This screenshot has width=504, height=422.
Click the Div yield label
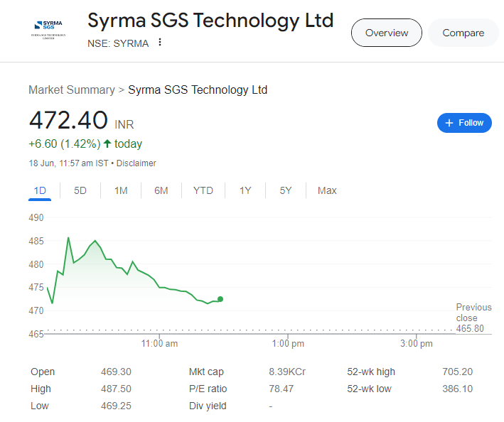pyautogui.click(x=208, y=406)
